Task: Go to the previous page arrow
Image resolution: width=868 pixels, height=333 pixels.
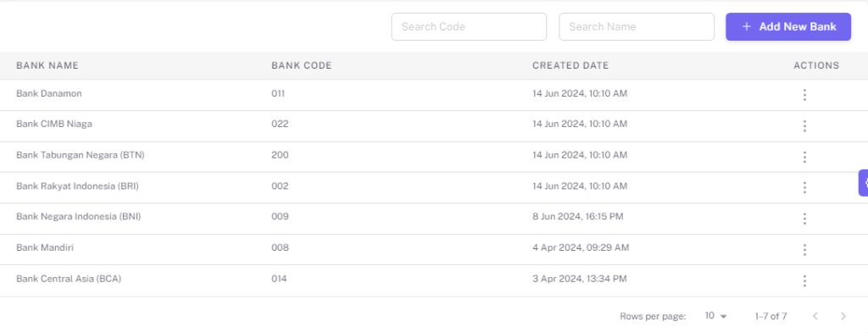Action: (815, 316)
